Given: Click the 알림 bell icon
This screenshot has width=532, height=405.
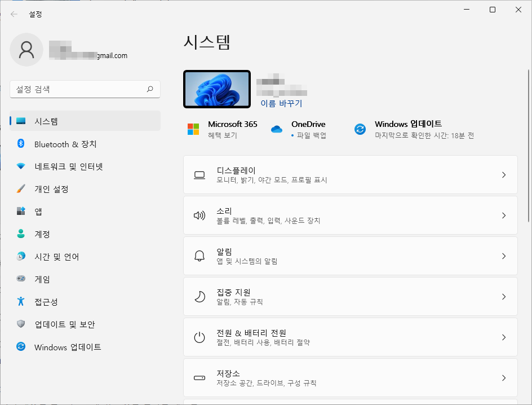Looking at the screenshot, I should point(200,256).
